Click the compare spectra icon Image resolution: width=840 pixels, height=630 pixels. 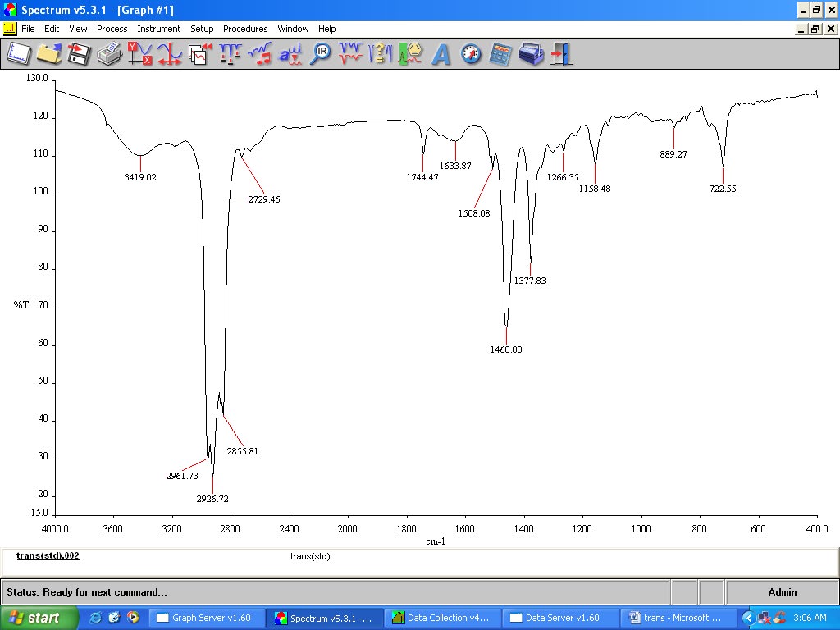(351, 54)
